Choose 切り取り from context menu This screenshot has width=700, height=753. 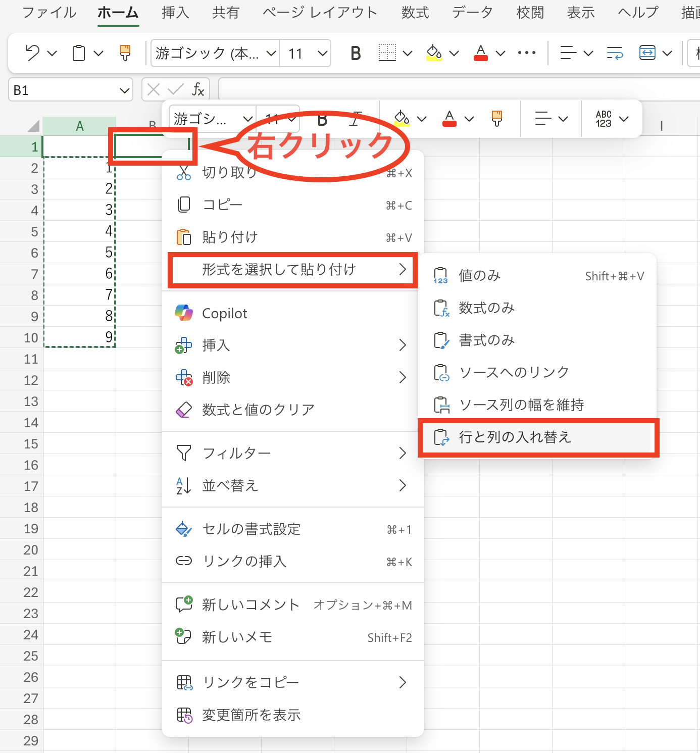[x=293, y=173]
